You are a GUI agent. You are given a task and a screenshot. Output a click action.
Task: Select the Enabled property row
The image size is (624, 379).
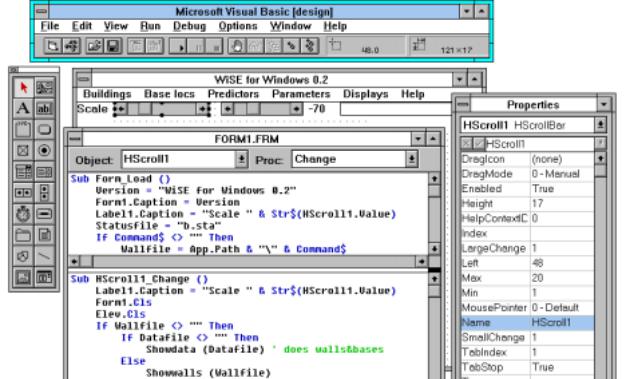[527, 189]
